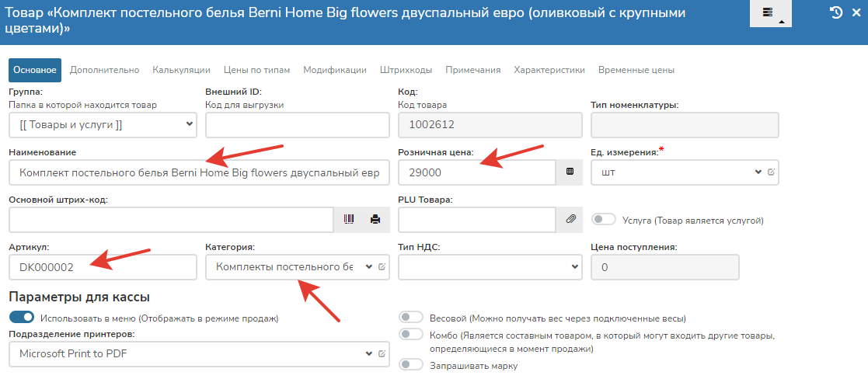The height and width of the screenshot is (386, 868).
Task: Switch to the Калькуляции tab
Action: pyautogui.click(x=181, y=70)
